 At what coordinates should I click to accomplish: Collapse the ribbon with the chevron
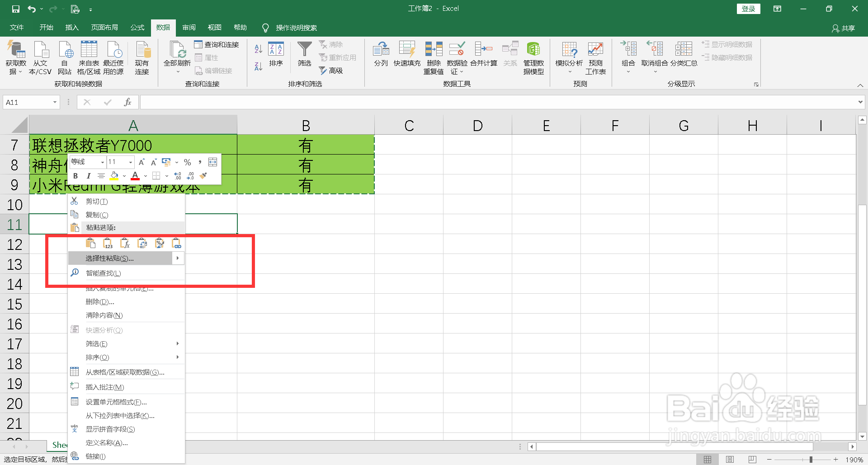point(860,85)
